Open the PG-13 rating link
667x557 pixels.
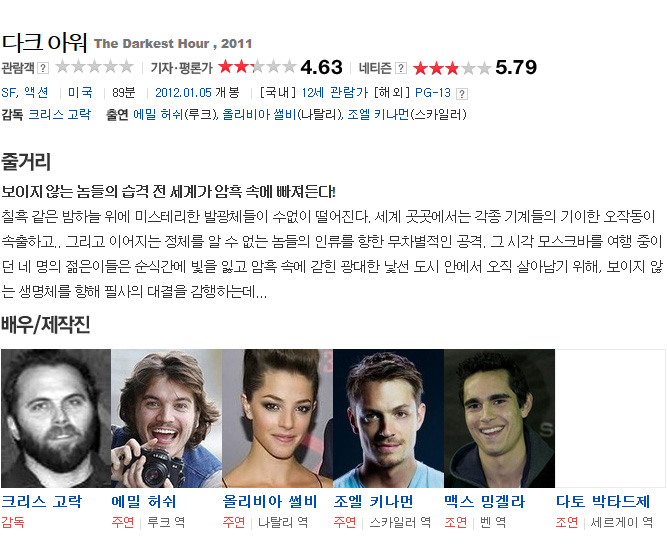433,93
